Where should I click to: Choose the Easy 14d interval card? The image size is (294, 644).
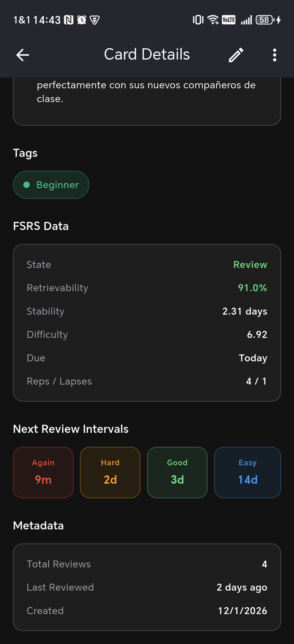pos(248,472)
